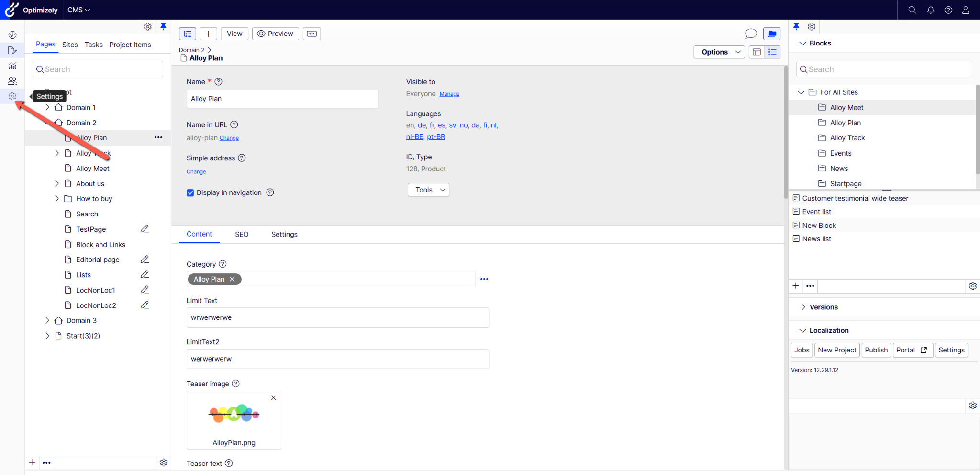Viewport: 980px width, 475px height.
Task: Click the Jobs localization button
Action: coord(802,350)
